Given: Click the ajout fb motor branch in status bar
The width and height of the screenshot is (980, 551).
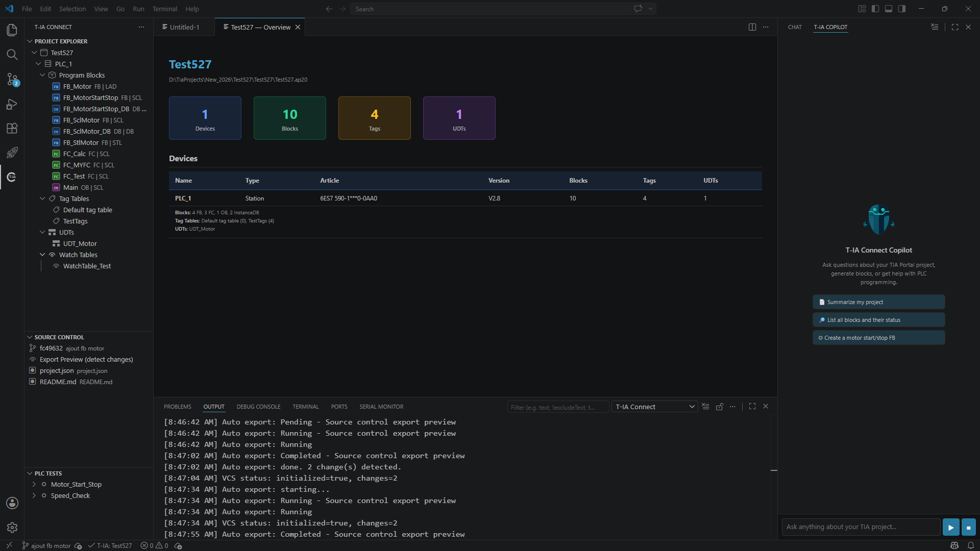Looking at the screenshot, I should pyautogui.click(x=46, y=545).
